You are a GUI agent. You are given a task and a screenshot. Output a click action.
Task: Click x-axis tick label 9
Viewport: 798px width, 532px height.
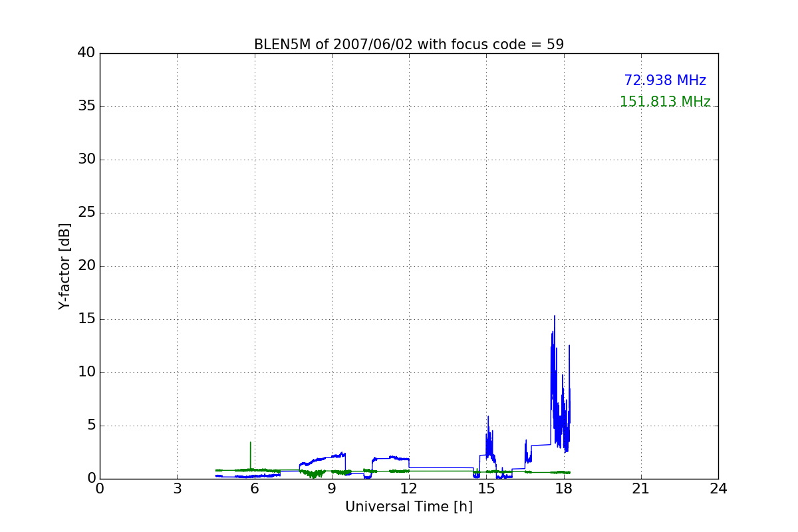click(x=331, y=489)
